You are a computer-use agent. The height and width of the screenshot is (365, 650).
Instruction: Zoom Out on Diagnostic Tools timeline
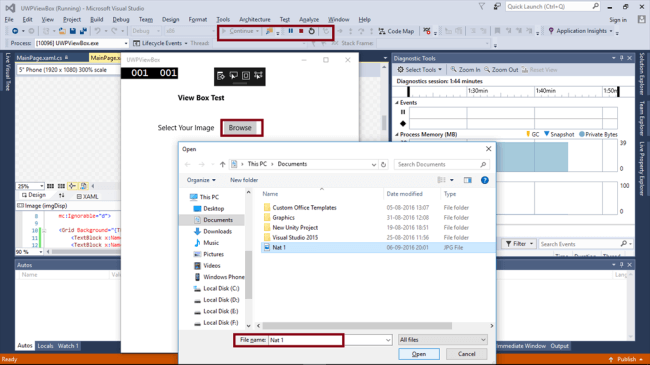(501, 70)
